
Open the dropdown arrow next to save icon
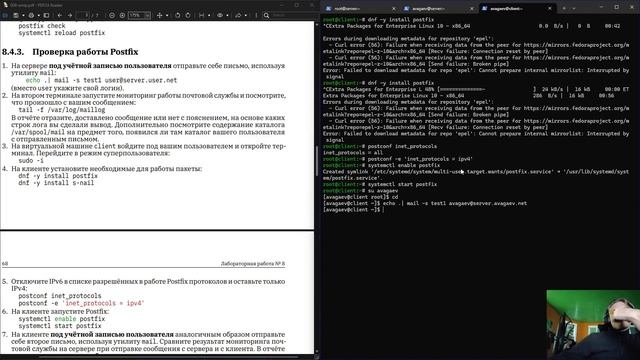(x=23, y=15)
